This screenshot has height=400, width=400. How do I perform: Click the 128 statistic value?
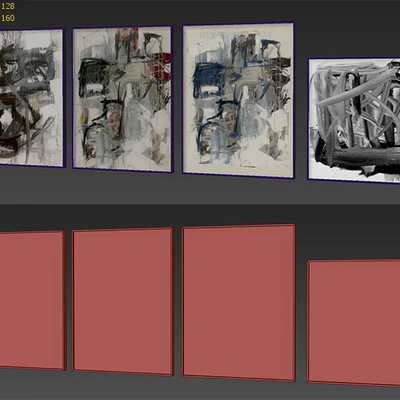coord(8,6)
